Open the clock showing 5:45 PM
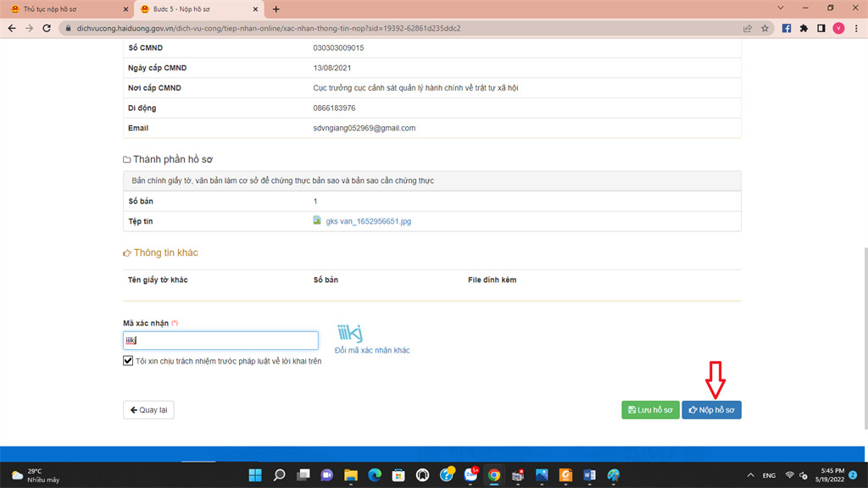Screen dimensions: 868x488 pos(829,475)
